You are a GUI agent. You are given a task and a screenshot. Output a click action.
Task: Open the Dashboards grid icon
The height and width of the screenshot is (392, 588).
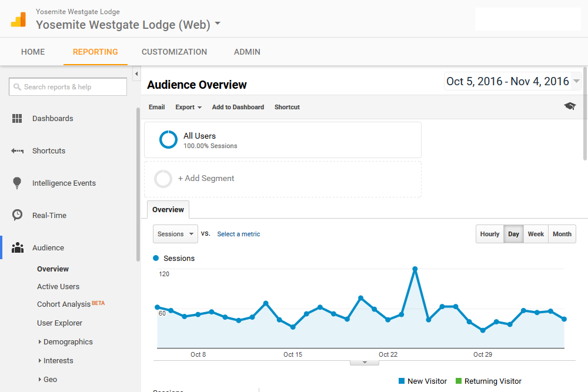tap(17, 119)
